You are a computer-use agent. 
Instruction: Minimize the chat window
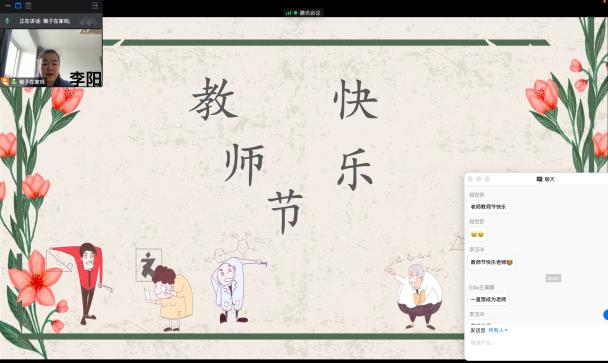(478, 179)
